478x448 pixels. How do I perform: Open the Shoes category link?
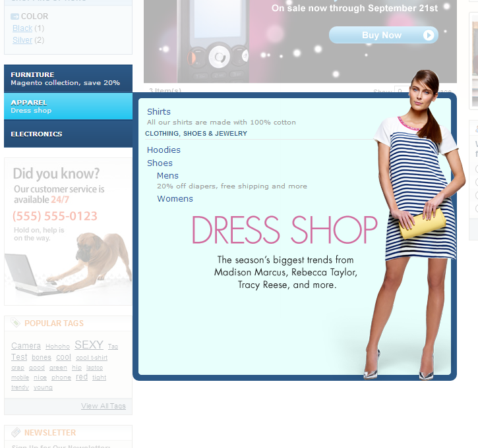pyautogui.click(x=160, y=163)
